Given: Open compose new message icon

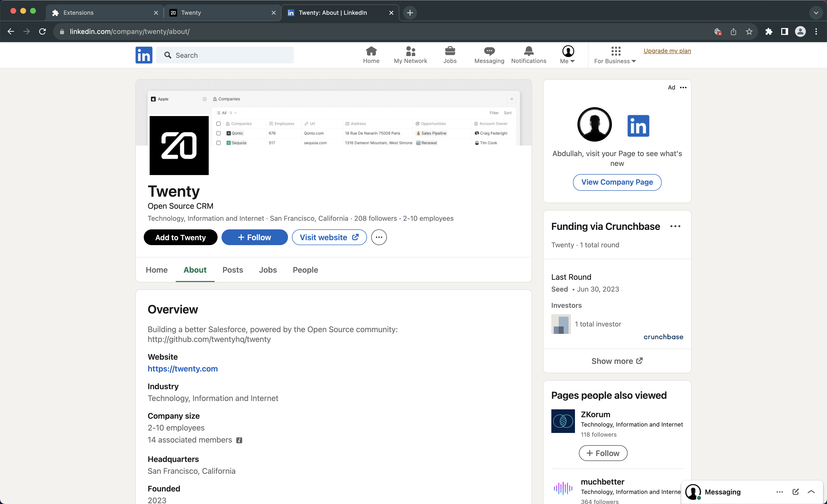Looking at the screenshot, I should pos(795,492).
